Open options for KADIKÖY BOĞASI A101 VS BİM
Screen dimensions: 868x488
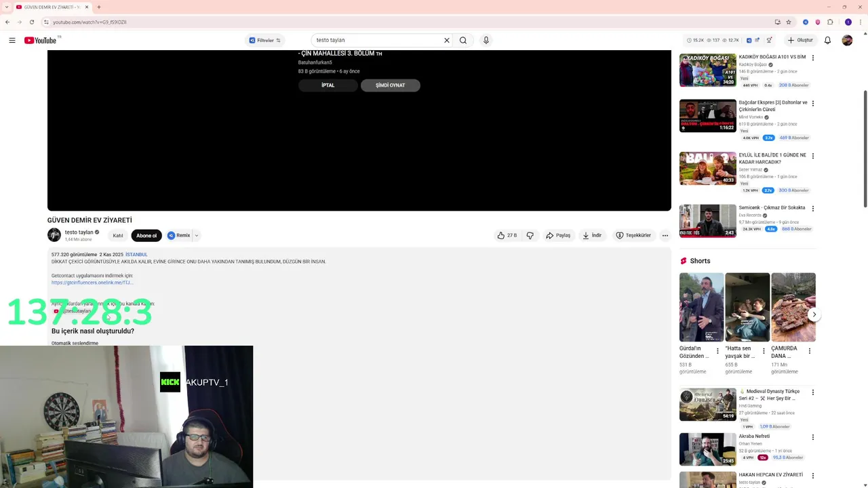point(813,58)
